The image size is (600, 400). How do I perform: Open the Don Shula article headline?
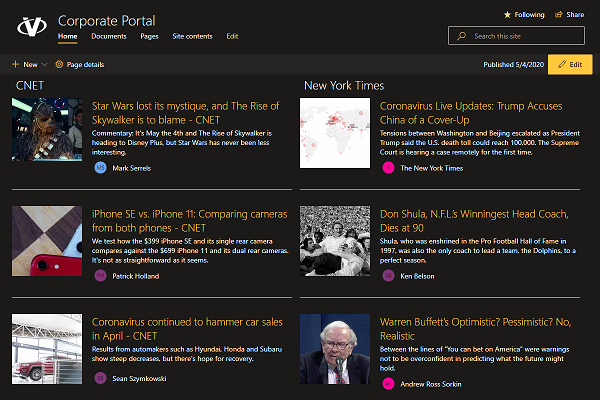click(x=474, y=221)
